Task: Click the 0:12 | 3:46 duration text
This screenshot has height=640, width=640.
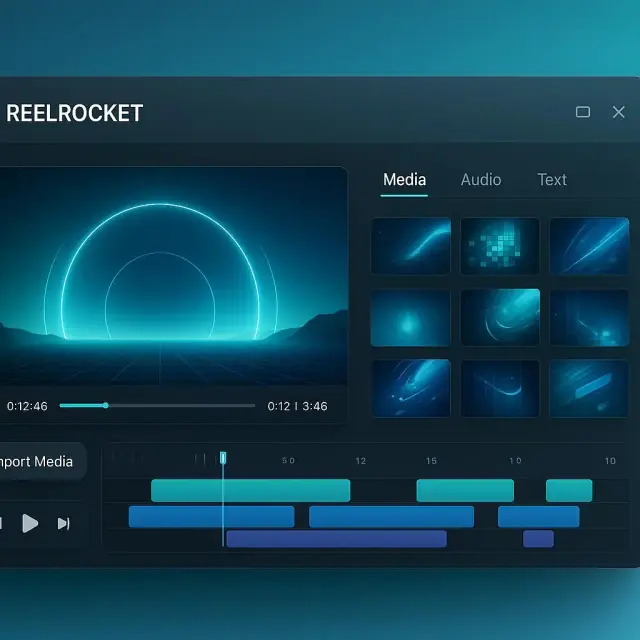Action: coord(297,406)
